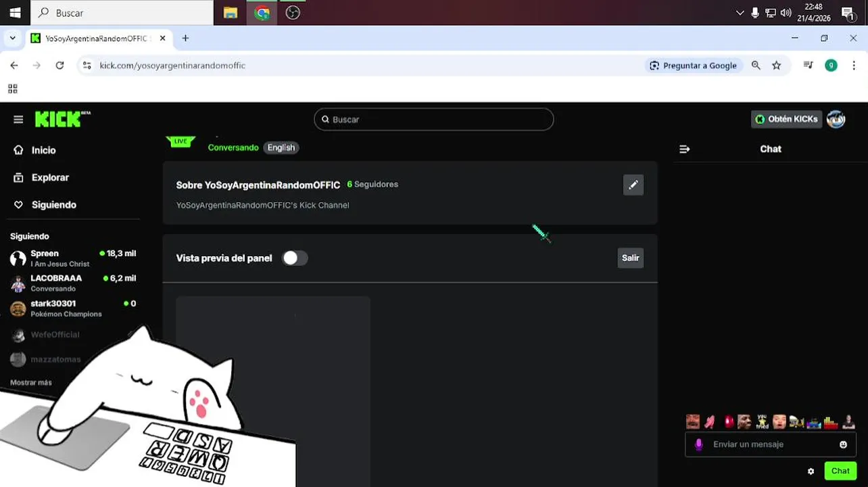Viewport: 868px width, 487px height.
Task: Open Chrome media controls icon
Action: coord(808,66)
